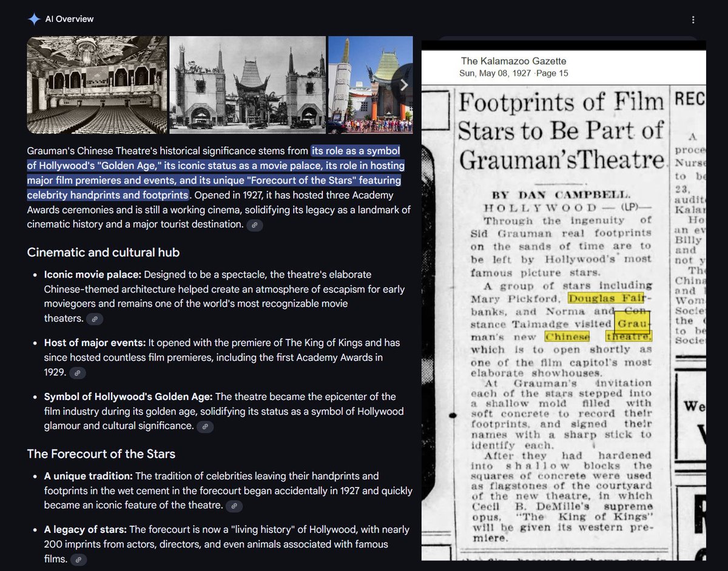Open the color photo of the theatre entrance

370,85
